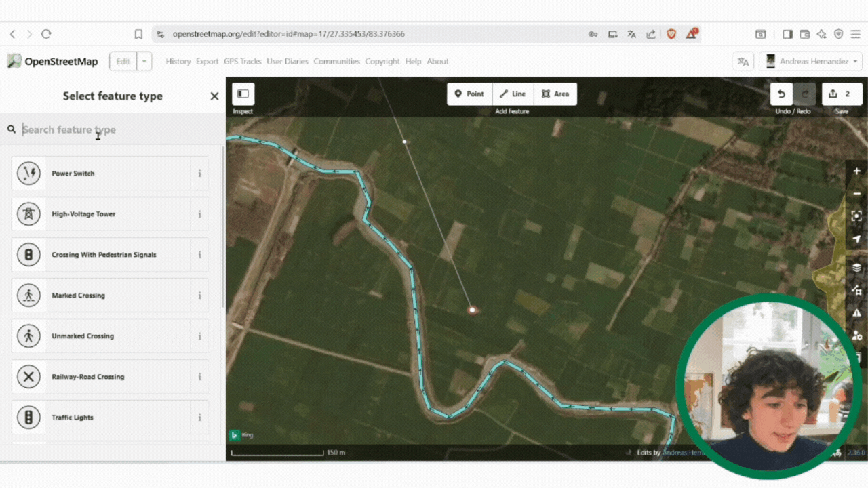The width and height of the screenshot is (868, 488).
Task: Choose the High-Voltage Tower preset icon
Action: tap(28, 214)
